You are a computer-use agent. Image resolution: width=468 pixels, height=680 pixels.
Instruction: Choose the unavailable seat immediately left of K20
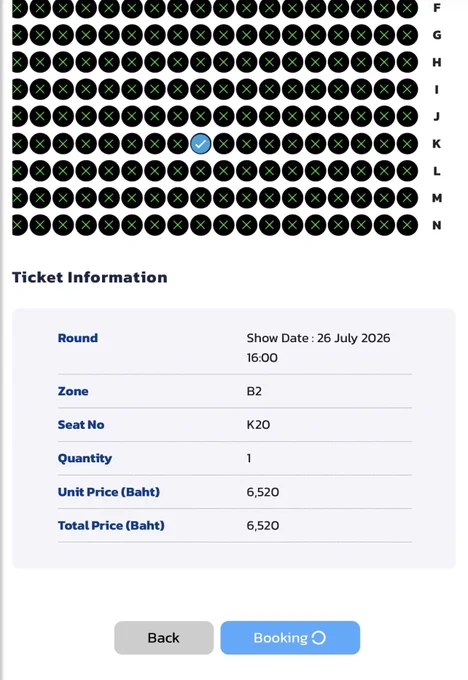click(x=177, y=144)
